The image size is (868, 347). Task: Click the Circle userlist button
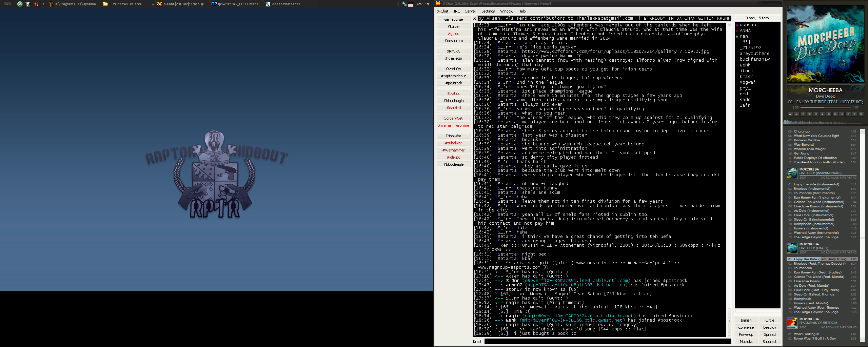(x=770, y=320)
